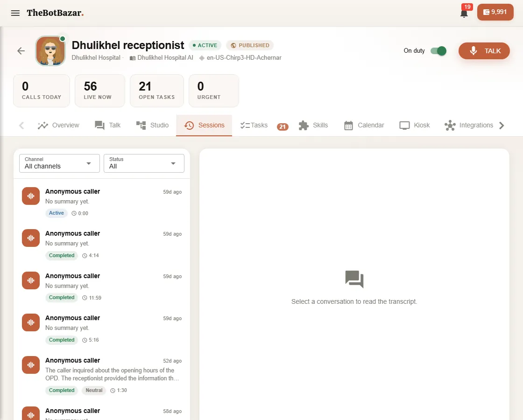Click the PUBLISHED status badge
Image resolution: width=523 pixels, height=420 pixels.
pyautogui.click(x=250, y=45)
